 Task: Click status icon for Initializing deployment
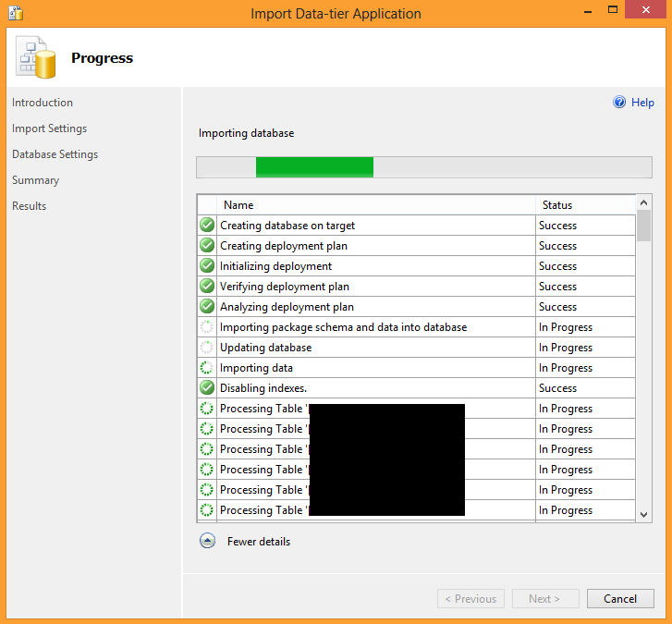point(207,266)
